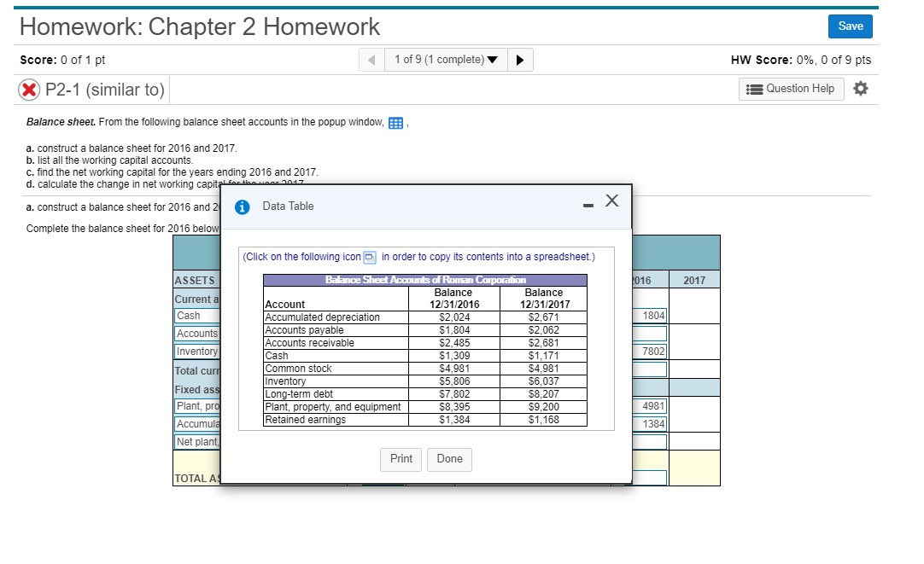Click the empty Total current assets input cell
Screen dimensions: 924x564
pyautogui.click(x=648, y=369)
